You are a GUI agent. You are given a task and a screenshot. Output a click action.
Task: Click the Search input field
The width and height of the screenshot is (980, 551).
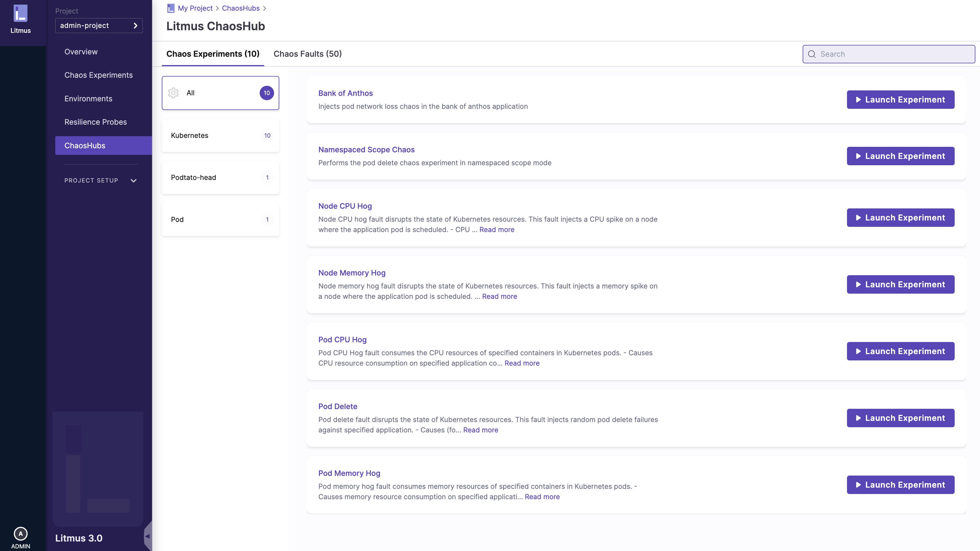[x=894, y=54]
